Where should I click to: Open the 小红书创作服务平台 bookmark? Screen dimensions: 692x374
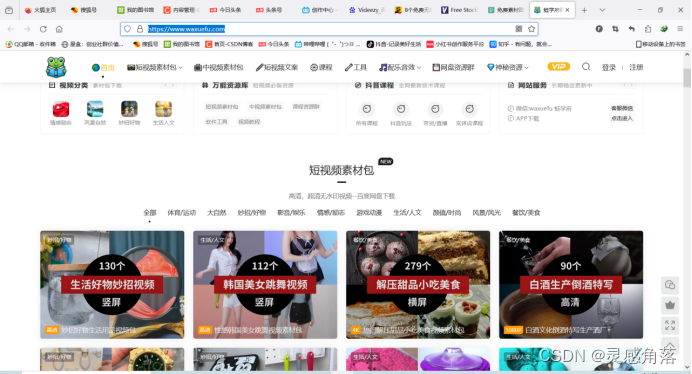coord(455,44)
